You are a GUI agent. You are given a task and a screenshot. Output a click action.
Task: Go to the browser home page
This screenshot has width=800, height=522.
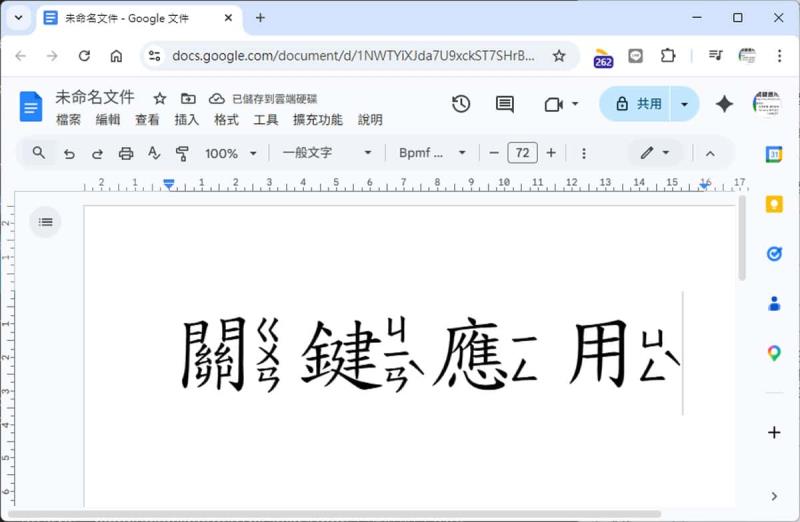[116, 56]
